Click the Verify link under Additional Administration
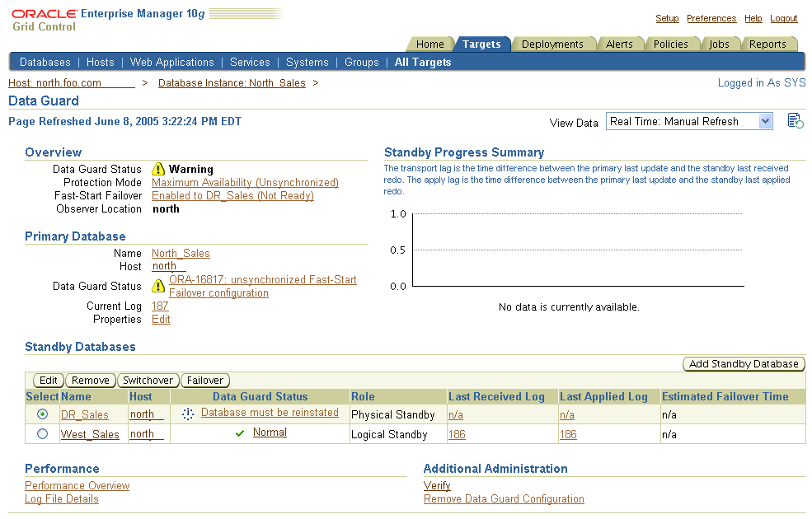Screen dimensions: 812x519 (437, 485)
